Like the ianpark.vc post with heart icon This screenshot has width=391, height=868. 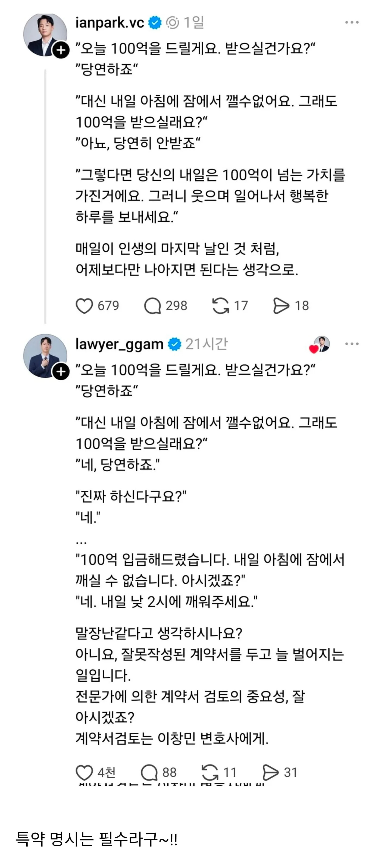click(x=84, y=306)
